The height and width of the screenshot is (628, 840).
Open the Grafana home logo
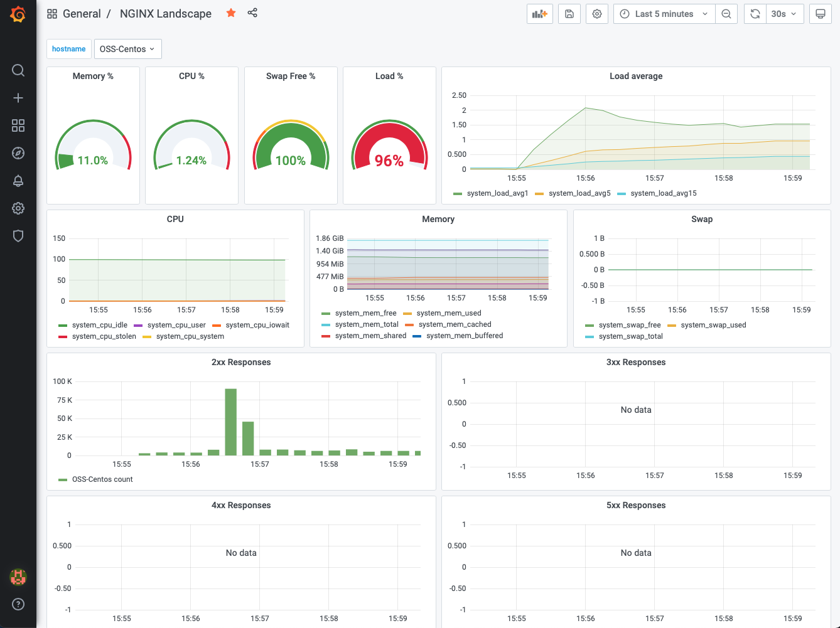18,14
